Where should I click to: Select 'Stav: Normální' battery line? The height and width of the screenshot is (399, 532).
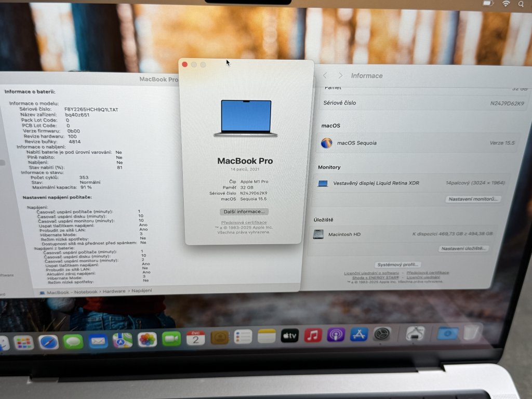66,182
